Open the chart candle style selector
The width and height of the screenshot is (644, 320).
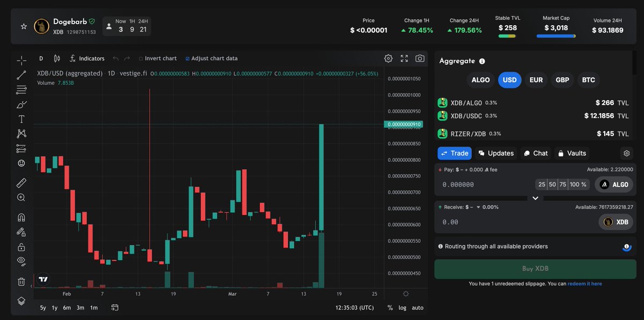click(x=57, y=58)
